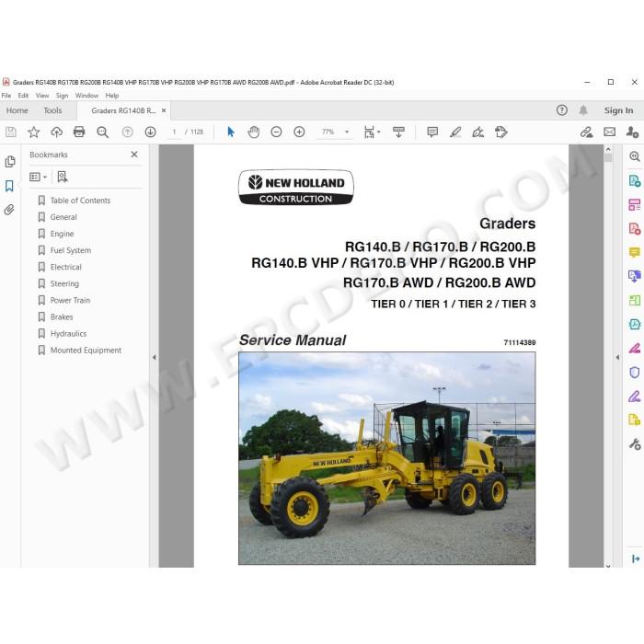Click the vertical scrollbar up arrow
Screen dimensions: 644x644
[608, 149]
